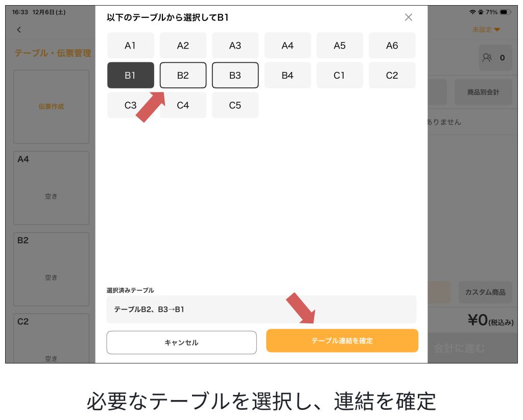This screenshot has width=523, height=420.
Task: Deselect table B2 in the grid
Action: [x=183, y=76]
